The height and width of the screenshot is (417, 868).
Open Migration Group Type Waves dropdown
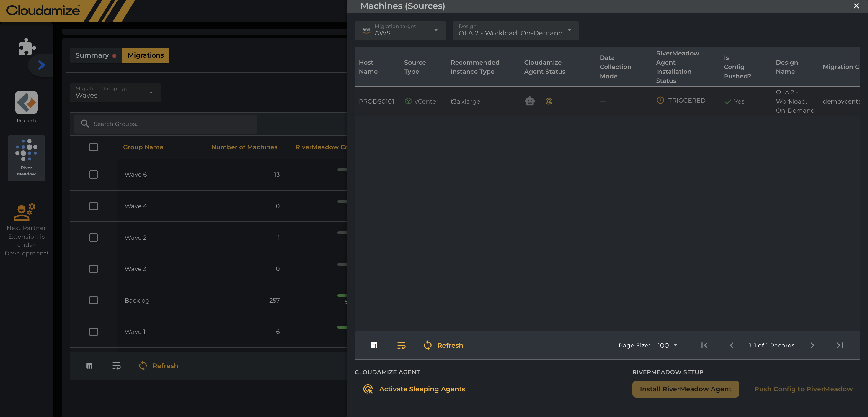click(115, 92)
